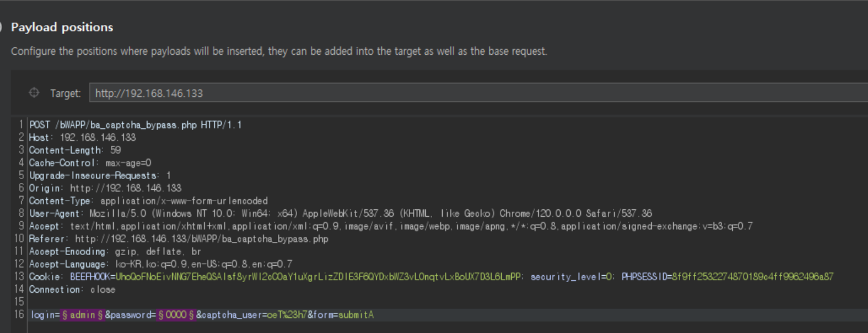Click the Accept-Encoding header line
This screenshot has height=333, width=868.
pyautogui.click(x=115, y=251)
